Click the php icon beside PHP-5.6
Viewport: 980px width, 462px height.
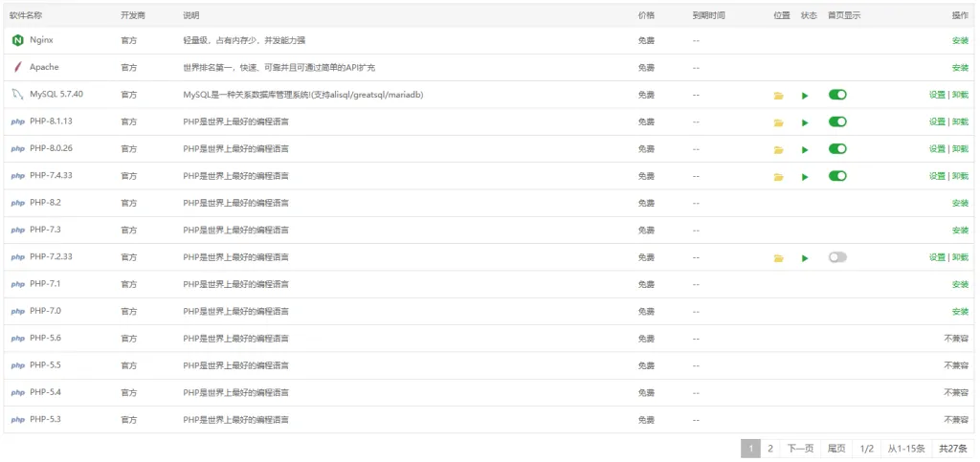coord(17,339)
